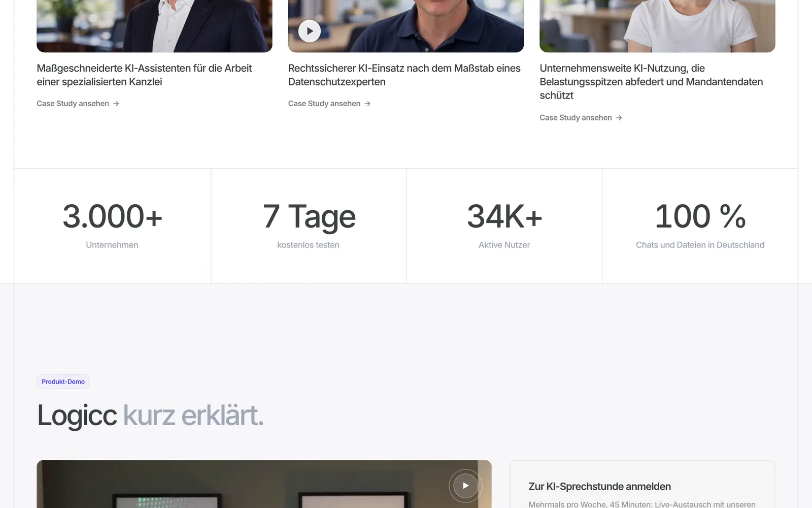Image resolution: width=812 pixels, height=508 pixels.
Task: Click the Produkt-Demo badge
Action: pyautogui.click(x=63, y=382)
